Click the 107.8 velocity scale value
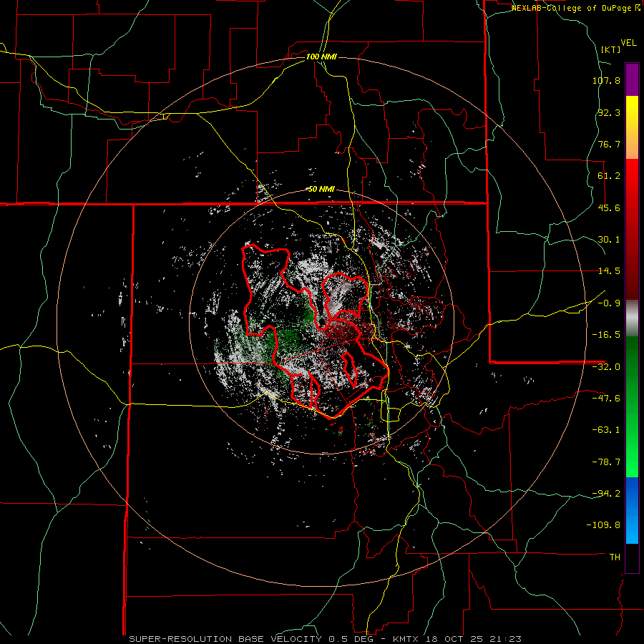The image size is (644, 644). (606, 80)
